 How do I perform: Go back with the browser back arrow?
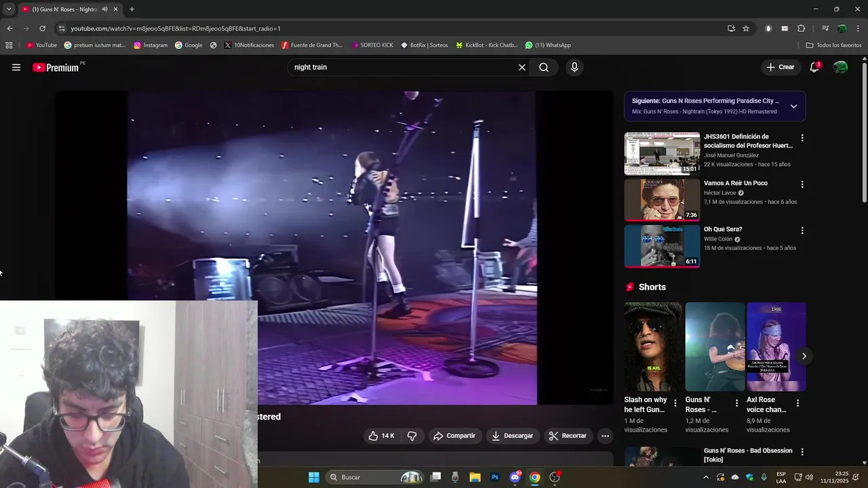point(9,28)
